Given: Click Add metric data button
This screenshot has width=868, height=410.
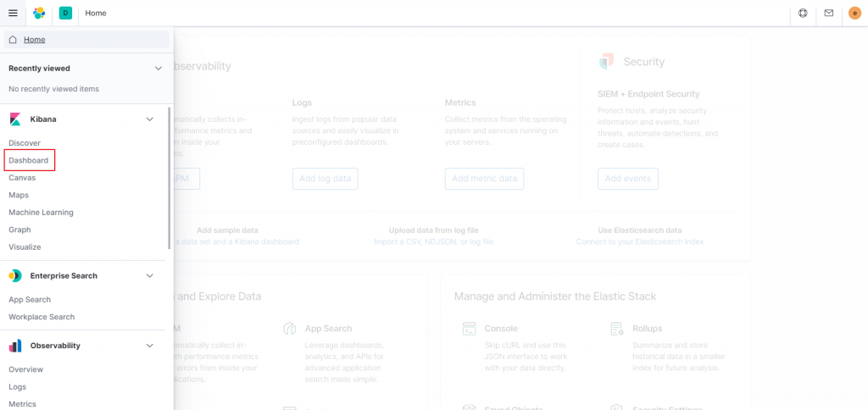Looking at the screenshot, I should coord(484,179).
